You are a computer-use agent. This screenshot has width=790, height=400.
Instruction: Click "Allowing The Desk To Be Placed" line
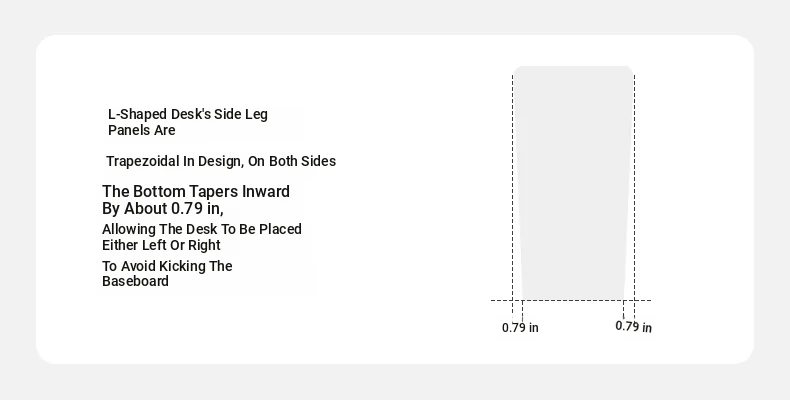point(202,229)
